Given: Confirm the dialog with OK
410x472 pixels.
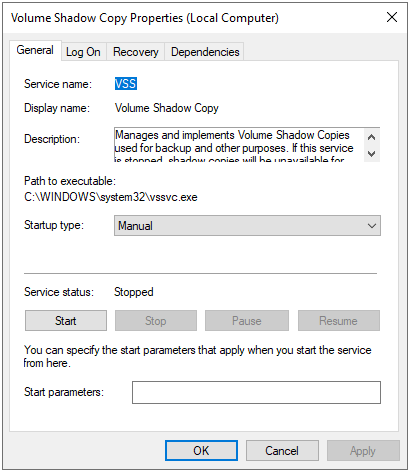Looking at the screenshot, I should tap(201, 451).
